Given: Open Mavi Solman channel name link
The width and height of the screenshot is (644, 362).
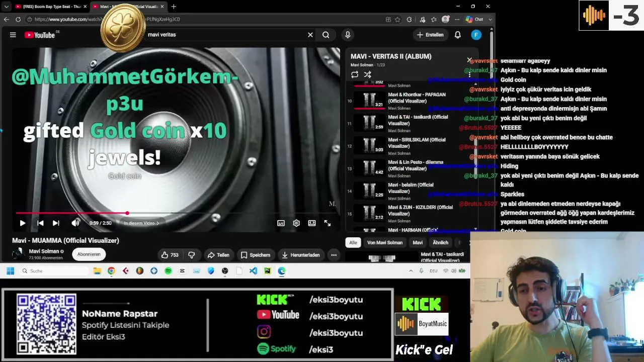Looking at the screenshot, I should (44, 251).
